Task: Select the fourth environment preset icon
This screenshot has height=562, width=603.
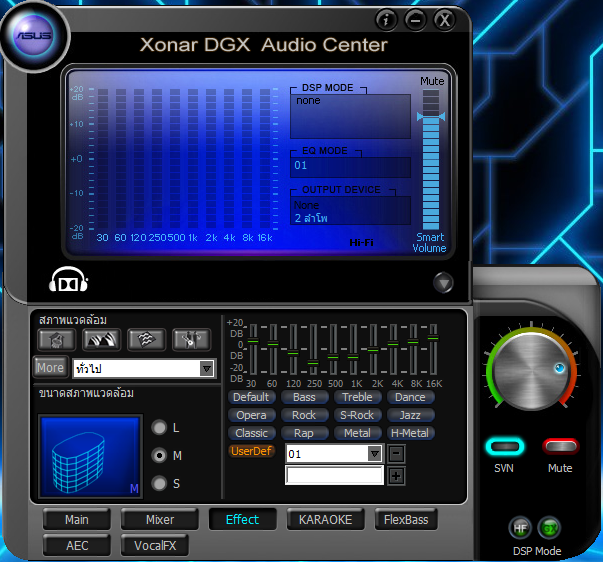Action: [192, 340]
